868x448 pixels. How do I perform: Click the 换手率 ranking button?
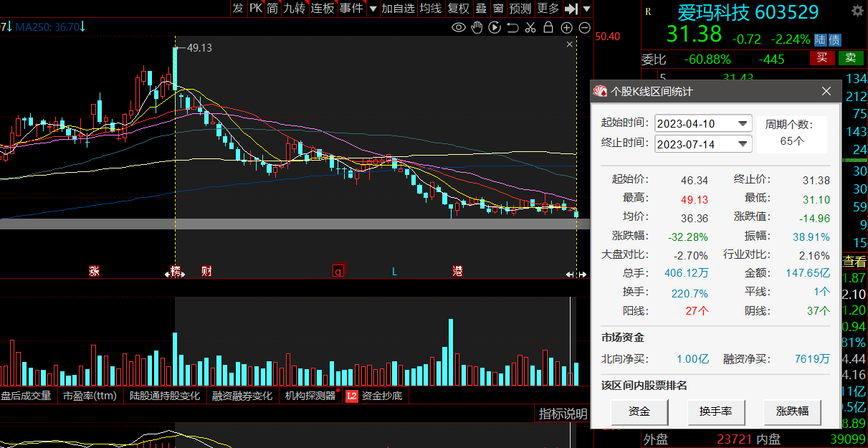(716, 411)
